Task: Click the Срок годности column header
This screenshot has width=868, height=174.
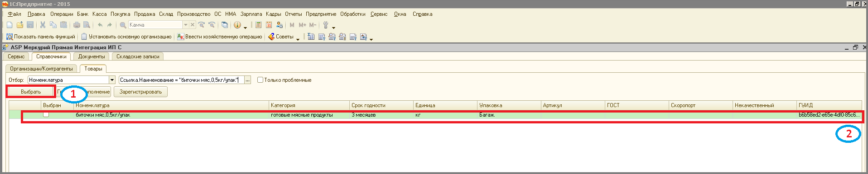Action: (381, 105)
